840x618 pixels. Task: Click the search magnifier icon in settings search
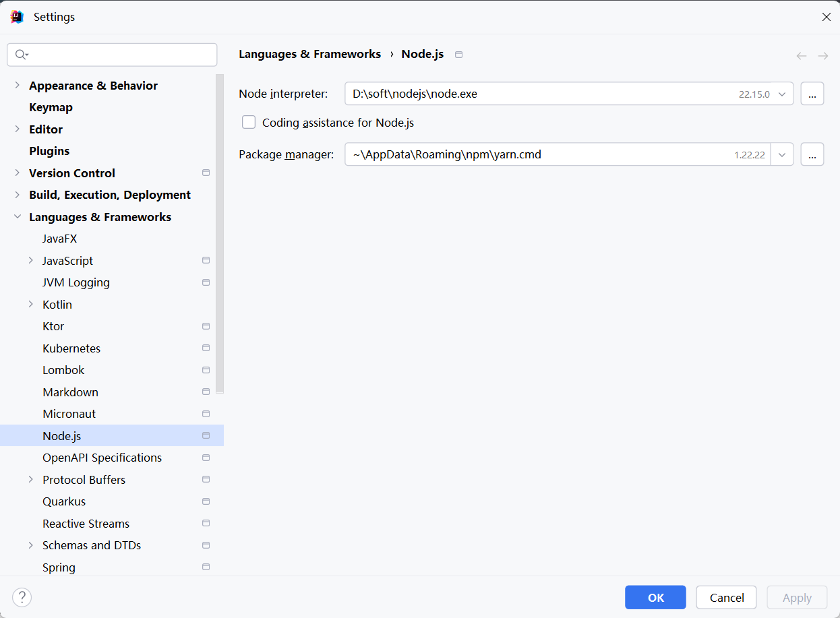point(21,55)
